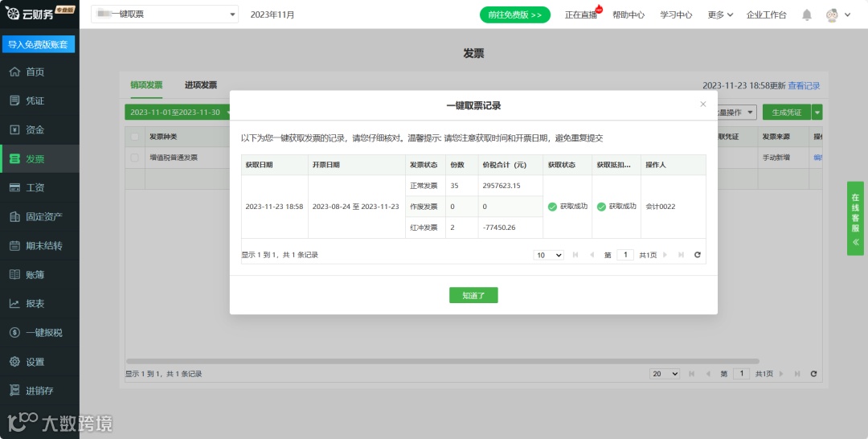Click the user avatar icon
Viewport: 868px width, 439px height.
[x=832, y=15]
